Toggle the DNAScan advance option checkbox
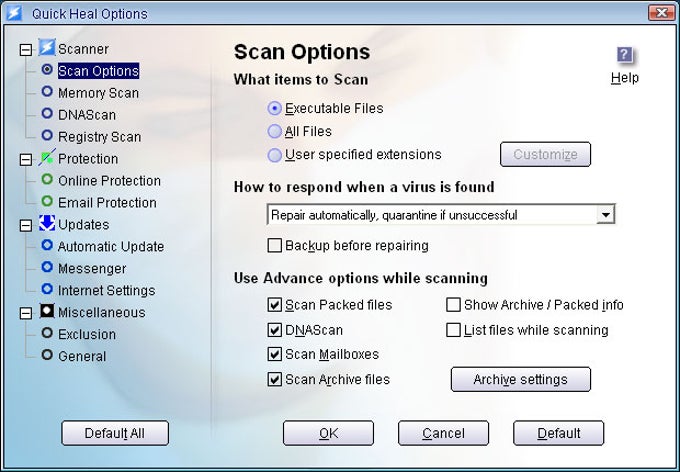The image size is (680, 472). (275, 330)
